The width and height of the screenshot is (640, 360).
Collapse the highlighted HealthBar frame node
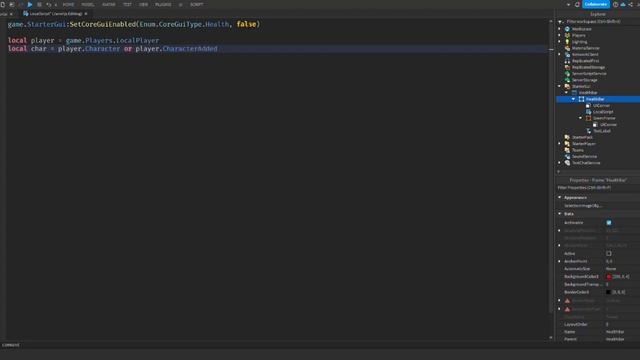pyautogui.click(x=573, y=99)
